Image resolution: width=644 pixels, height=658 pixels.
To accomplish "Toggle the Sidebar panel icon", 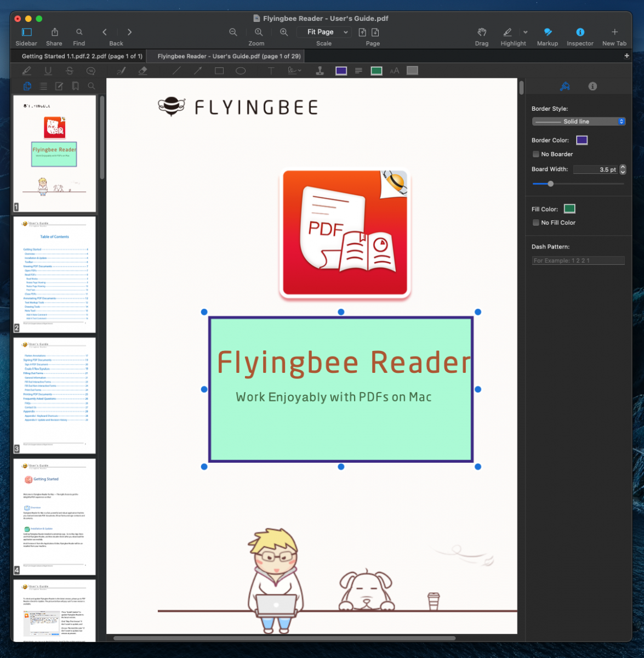I will 26,32.
